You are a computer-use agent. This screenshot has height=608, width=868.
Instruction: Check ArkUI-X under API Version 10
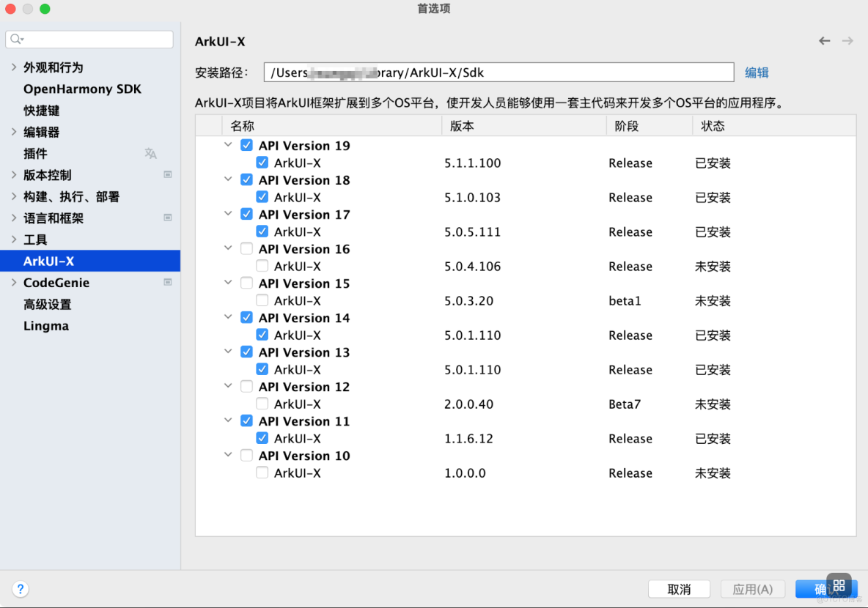[x=262, y=472]
